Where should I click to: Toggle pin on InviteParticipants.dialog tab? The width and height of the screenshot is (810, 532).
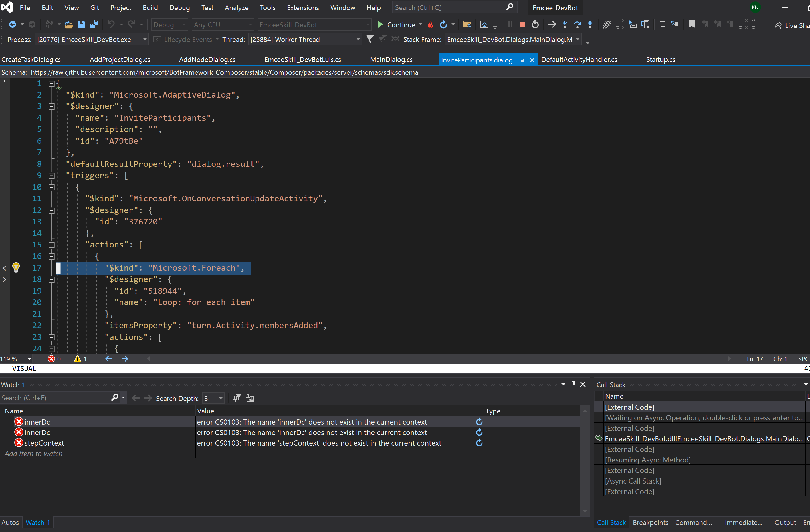coord(521,60)
